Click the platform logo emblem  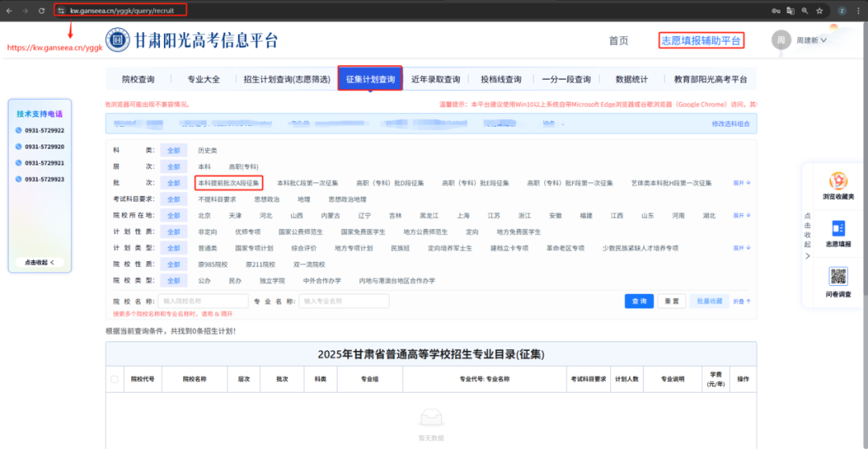pos(117,40)
